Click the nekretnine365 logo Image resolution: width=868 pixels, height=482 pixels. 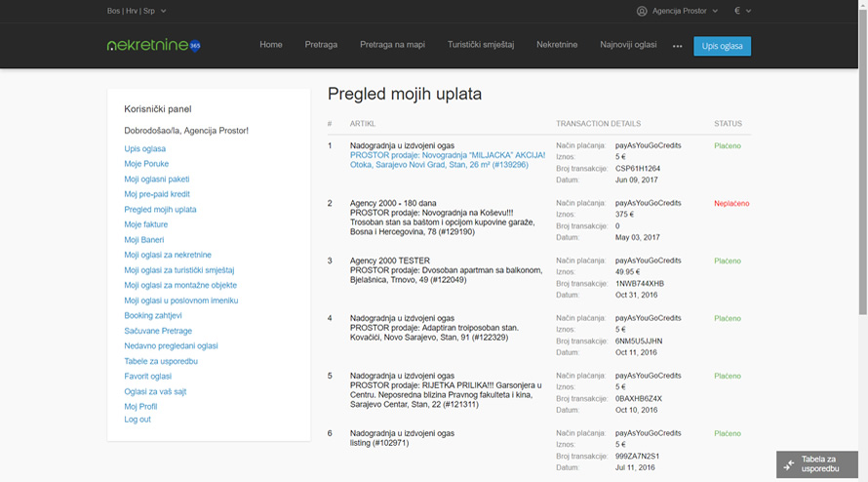click(153, 45)
